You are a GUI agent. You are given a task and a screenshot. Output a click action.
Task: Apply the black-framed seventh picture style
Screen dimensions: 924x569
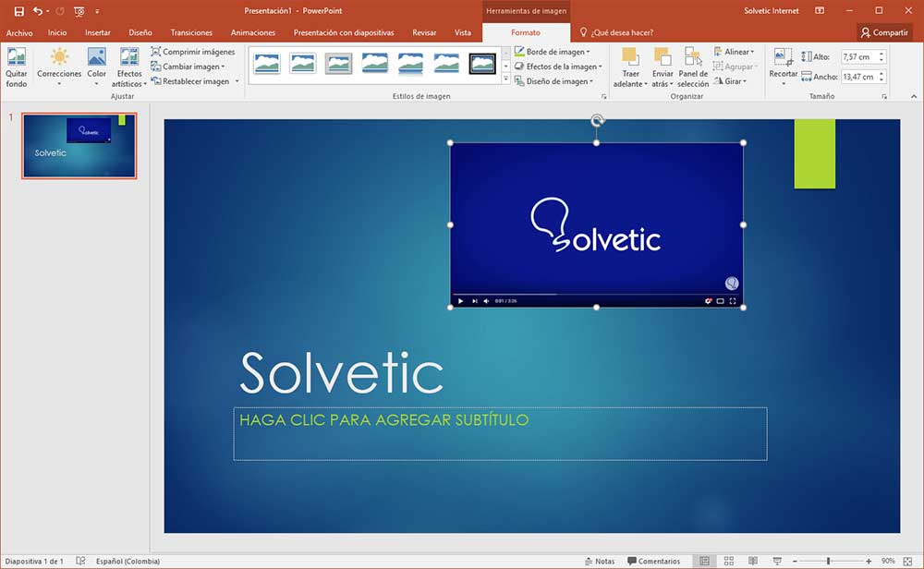[x=482, y=63]
